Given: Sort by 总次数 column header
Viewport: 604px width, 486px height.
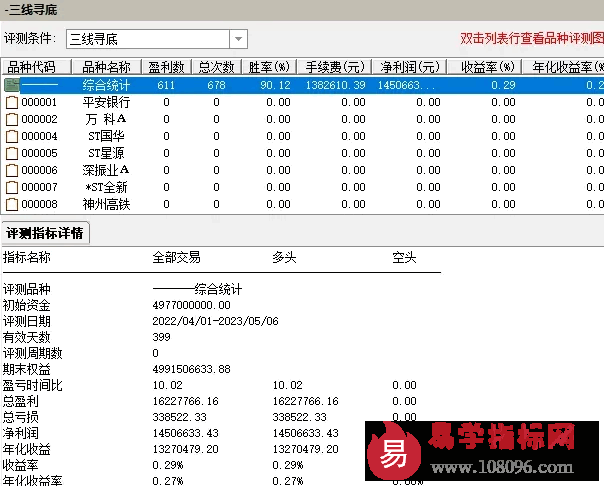Looking at the screenshot, I should (x=216, y=67).
